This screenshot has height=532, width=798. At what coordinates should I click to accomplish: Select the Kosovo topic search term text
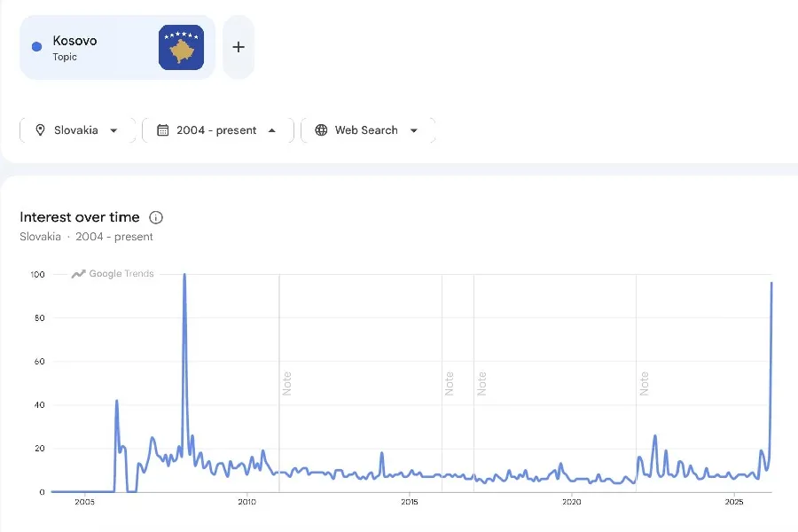(x=74, y=41)
